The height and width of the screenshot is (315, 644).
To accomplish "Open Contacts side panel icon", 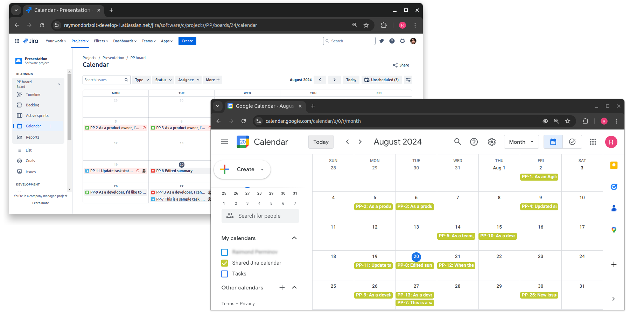I will point(614,208).
